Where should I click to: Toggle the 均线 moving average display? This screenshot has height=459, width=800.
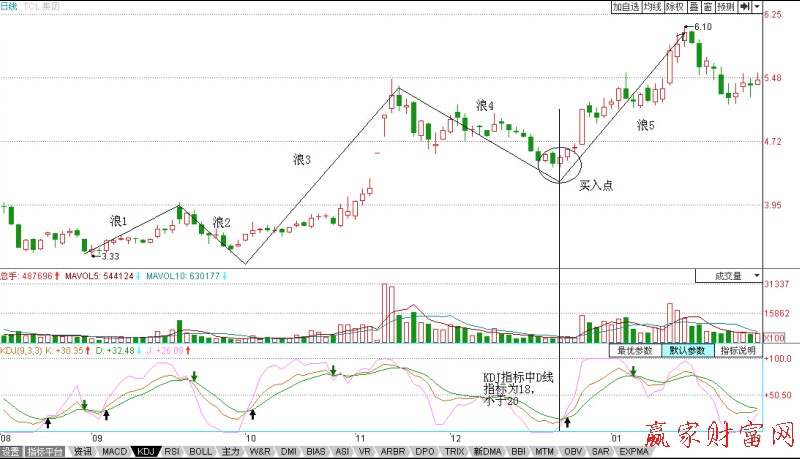[x=653, y=7]
